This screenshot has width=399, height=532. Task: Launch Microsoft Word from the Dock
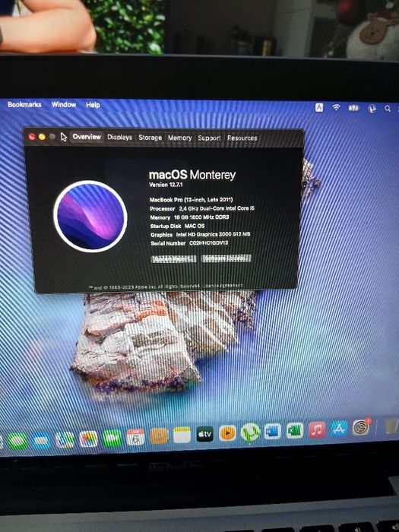tap(272, 432)
